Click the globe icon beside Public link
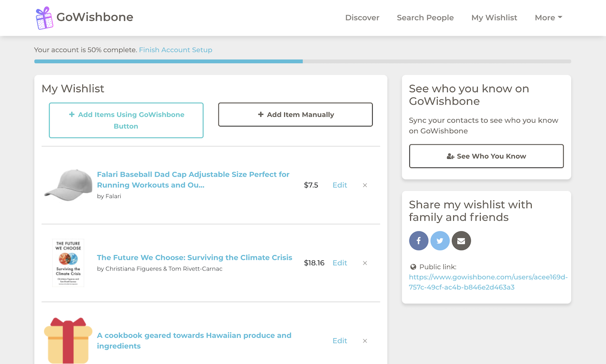 (413, 267)
